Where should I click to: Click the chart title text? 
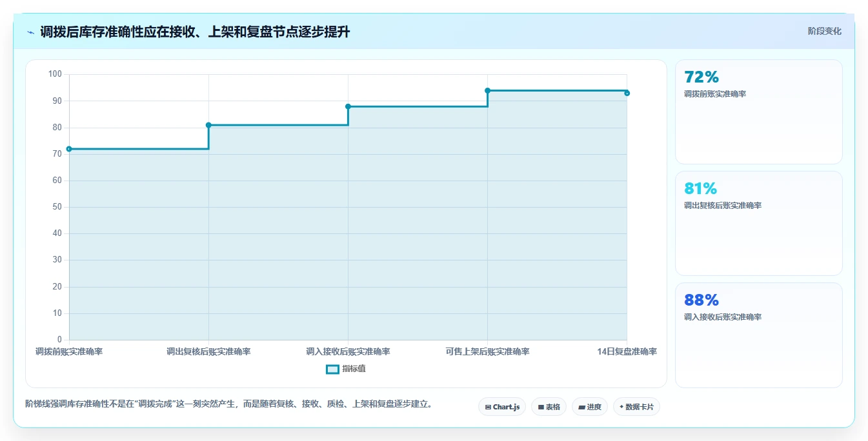(x=195, y=32)
